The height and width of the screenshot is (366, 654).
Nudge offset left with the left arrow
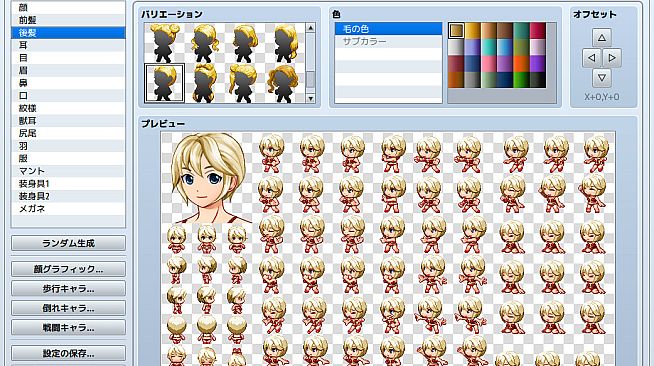(591, 58)
